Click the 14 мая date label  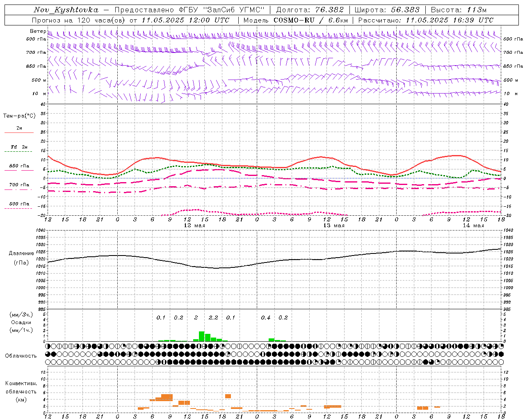473,226
